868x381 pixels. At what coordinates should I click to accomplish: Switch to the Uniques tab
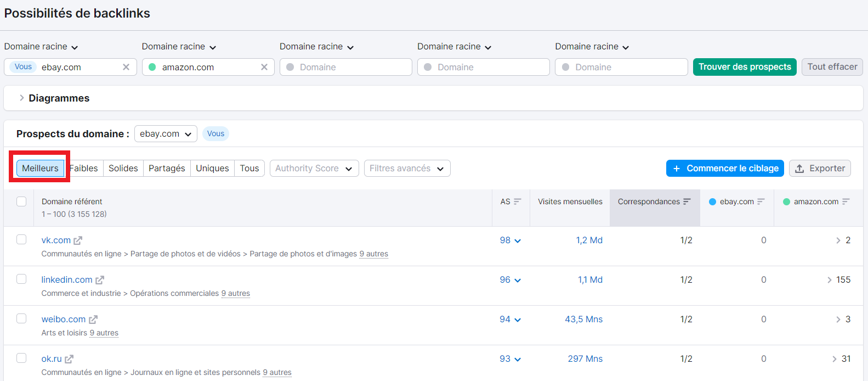[212, 169]
